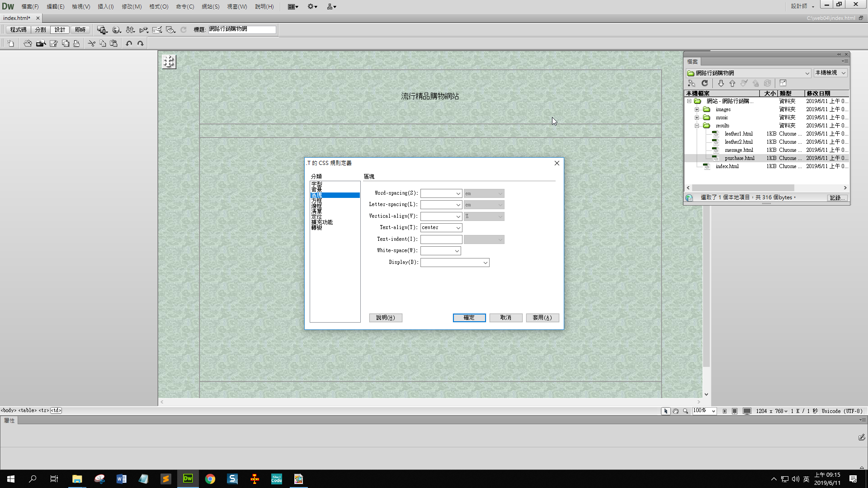Click the Text-indent input field
The width and height of the screenshot is (868, 488).
441,239
